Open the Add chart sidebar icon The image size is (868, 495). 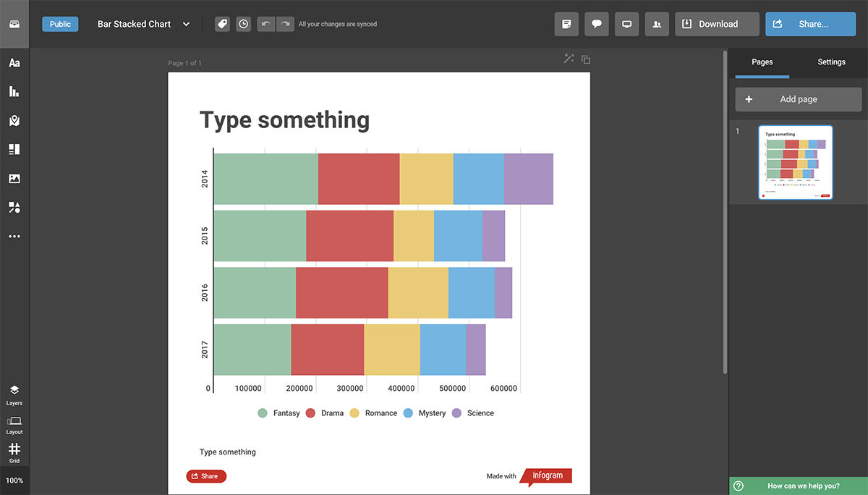coord(14,92)
